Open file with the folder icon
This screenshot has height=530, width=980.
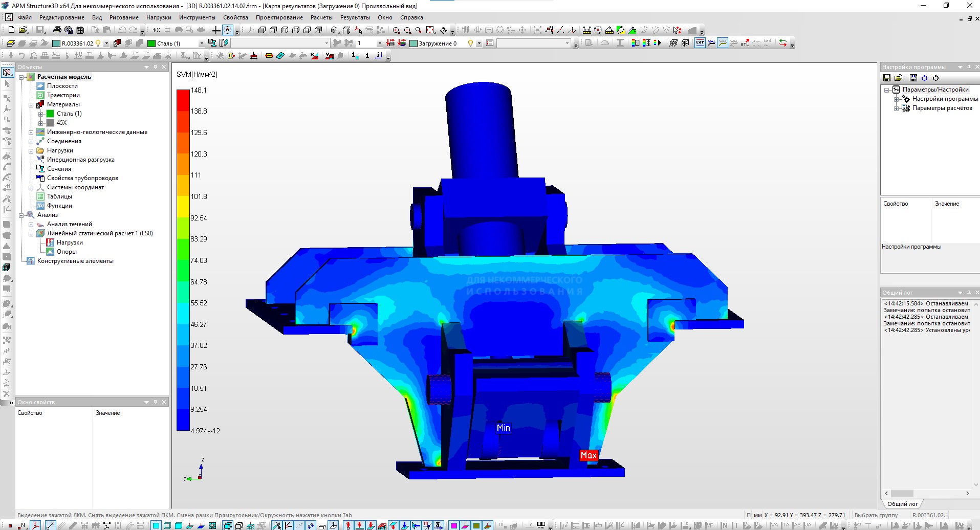click(x=23, y=30)
